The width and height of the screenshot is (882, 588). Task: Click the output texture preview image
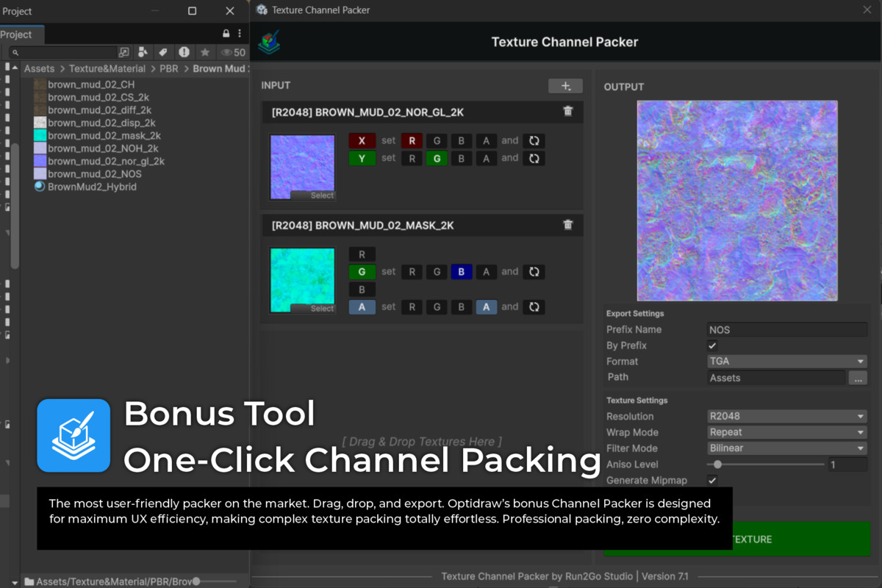pos(737,201)
